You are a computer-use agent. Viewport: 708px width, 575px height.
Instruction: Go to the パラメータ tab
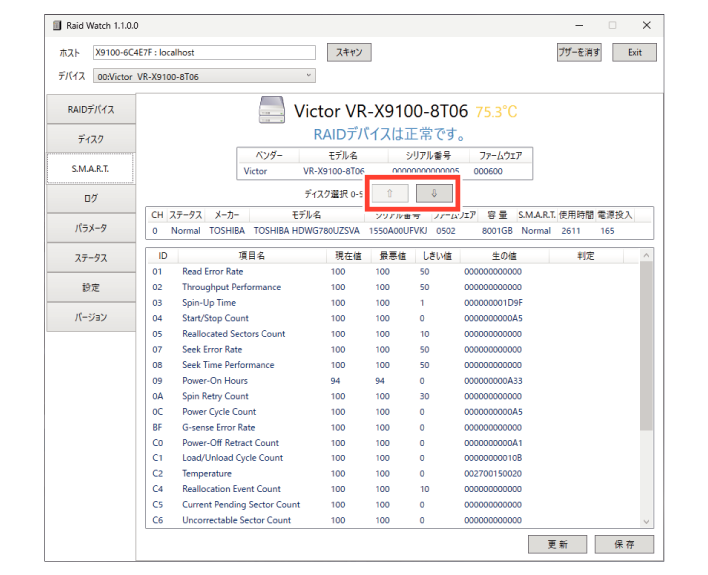pos(91,228)
